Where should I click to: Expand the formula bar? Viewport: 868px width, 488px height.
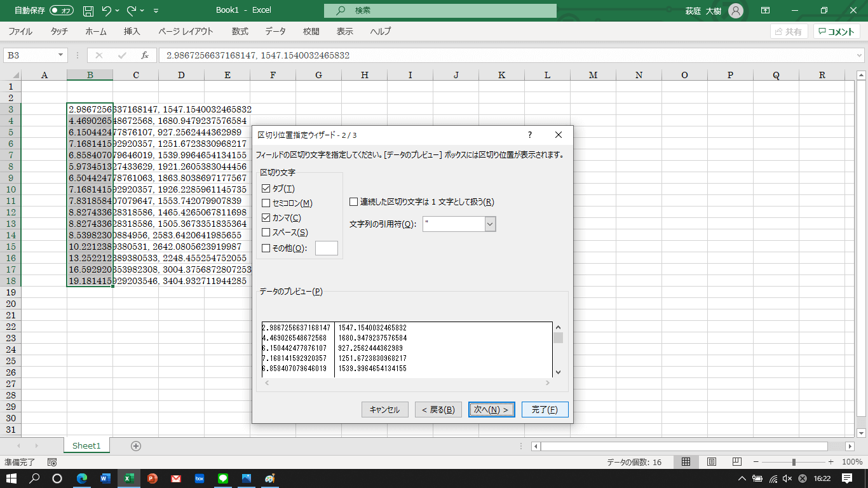(x=860, y=55)
